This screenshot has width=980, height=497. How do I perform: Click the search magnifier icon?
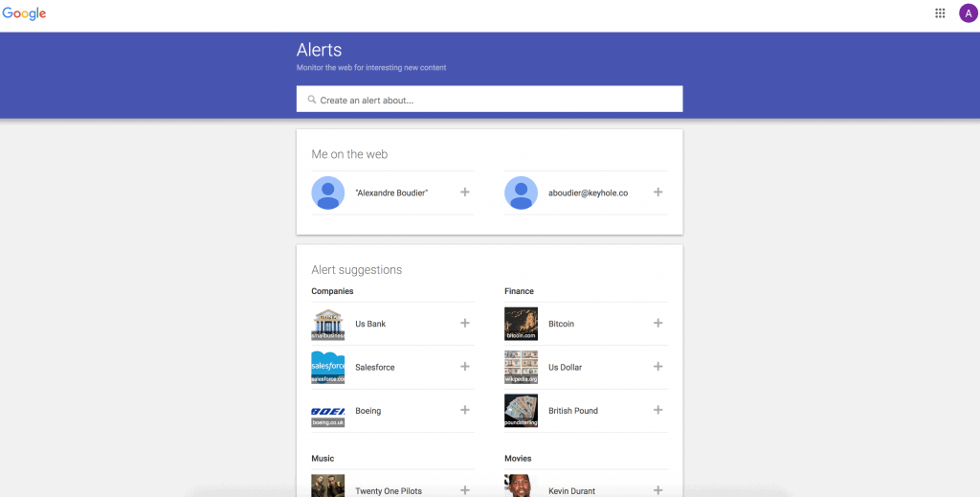click(312, 100)
